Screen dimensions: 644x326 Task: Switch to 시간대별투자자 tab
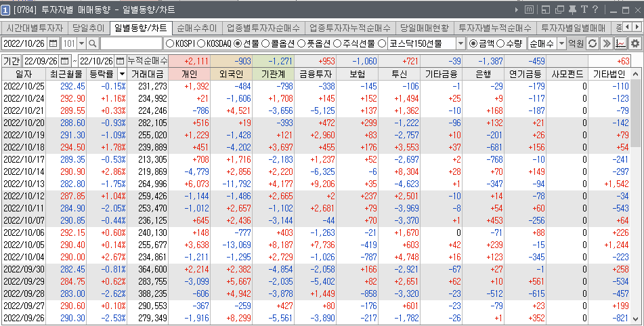(34, 28)
